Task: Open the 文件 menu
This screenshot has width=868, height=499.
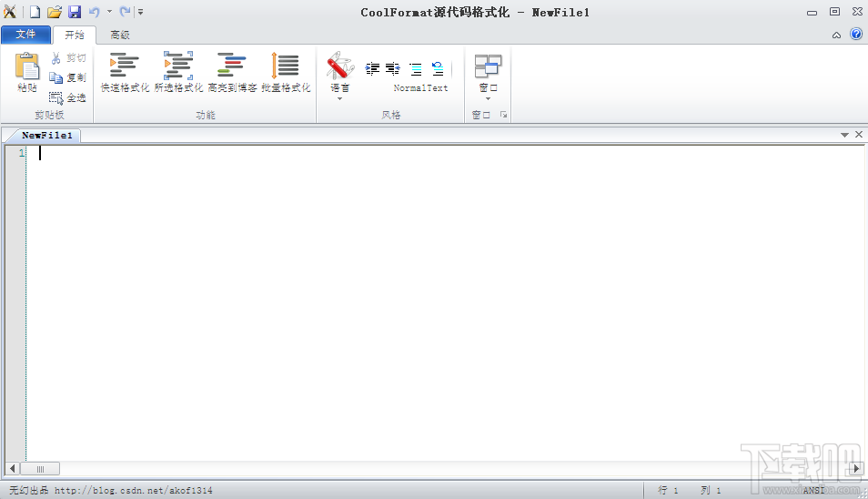Action: click(x=25, y=35)
